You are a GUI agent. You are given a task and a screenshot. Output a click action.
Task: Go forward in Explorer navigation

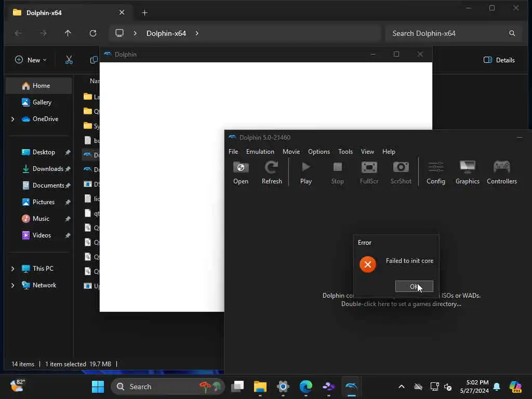point(43,33)
